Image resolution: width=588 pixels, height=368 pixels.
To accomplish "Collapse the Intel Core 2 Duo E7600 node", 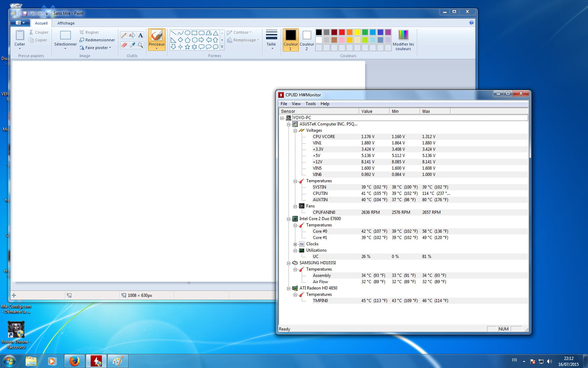I will [x=288, y=219].
